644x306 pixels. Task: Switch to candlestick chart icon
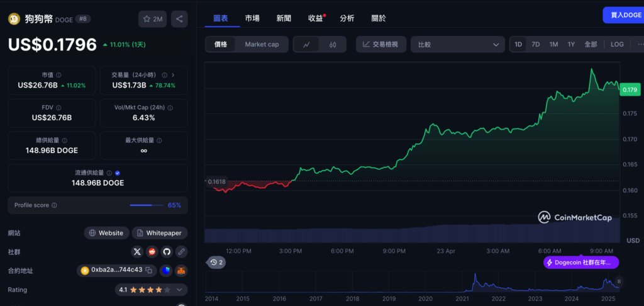tap(333, 45)
